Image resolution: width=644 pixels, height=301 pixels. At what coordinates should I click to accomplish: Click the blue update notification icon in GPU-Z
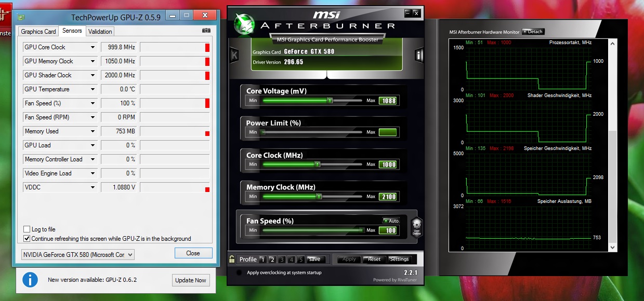(x=30, y=280)
